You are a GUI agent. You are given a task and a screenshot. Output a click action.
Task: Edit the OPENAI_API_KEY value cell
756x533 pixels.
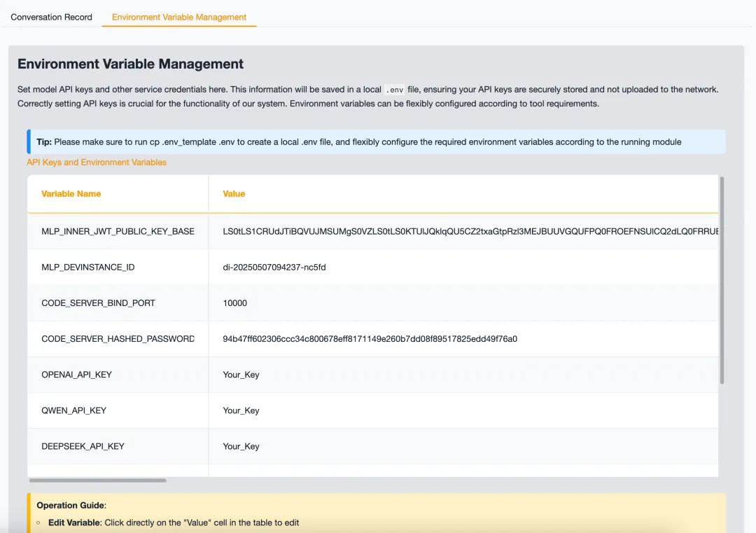pyautogui.click(x=241, y=375)
